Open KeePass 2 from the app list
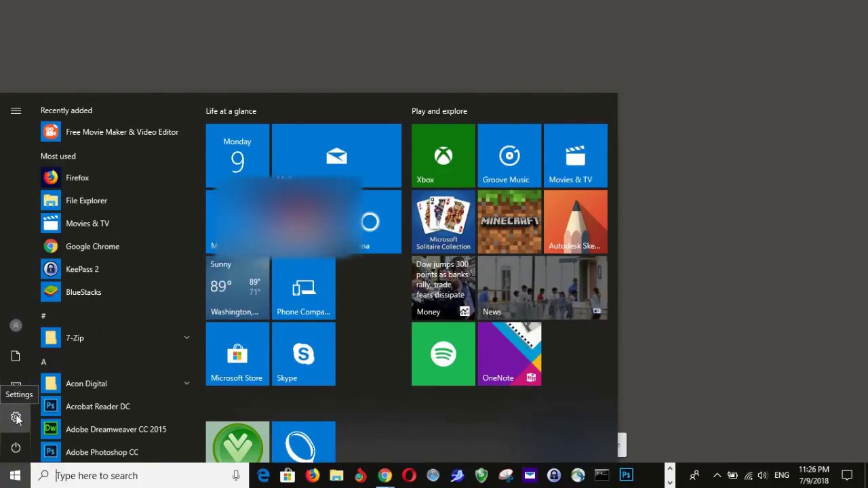 pos(115,269)
